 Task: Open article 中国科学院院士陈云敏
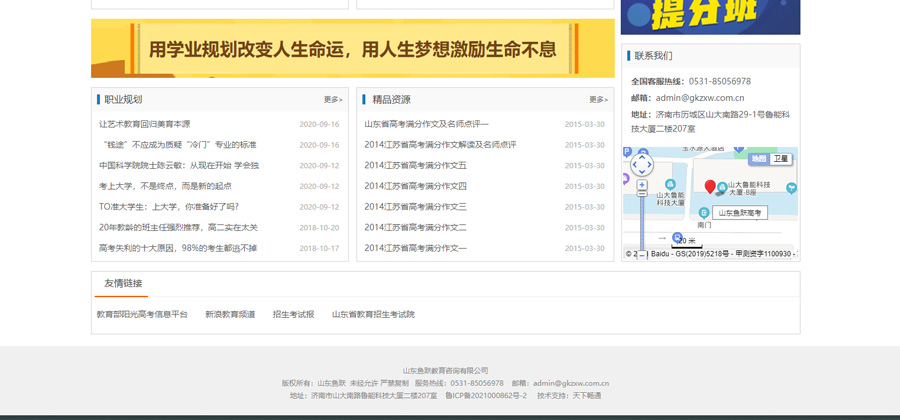tap(179, 165)
